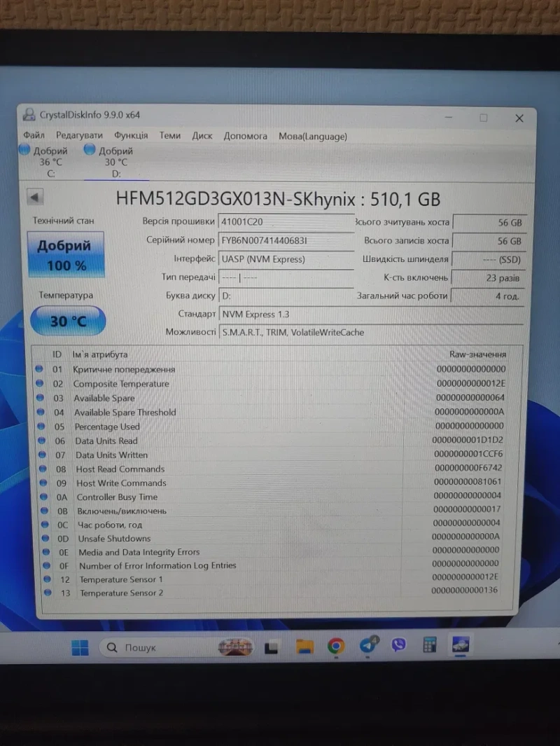Open the Windows Start menu
The image size is (560, 746).
click(80, 647)
